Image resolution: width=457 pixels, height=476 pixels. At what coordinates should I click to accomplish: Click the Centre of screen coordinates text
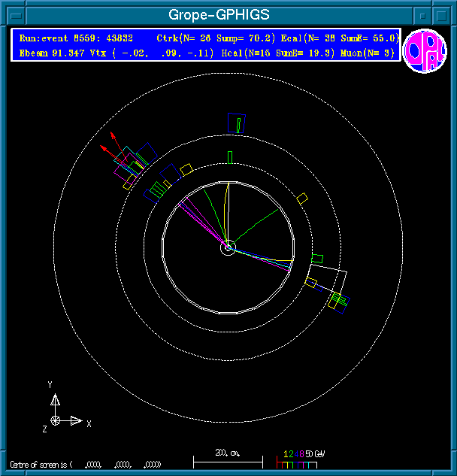(x=86, y=464)
